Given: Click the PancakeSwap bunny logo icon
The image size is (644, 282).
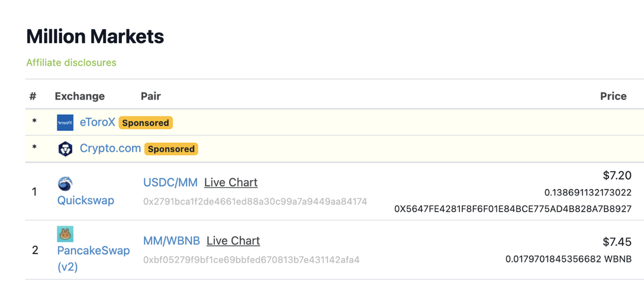Looking at the screenshot, I should click(65, 234).
